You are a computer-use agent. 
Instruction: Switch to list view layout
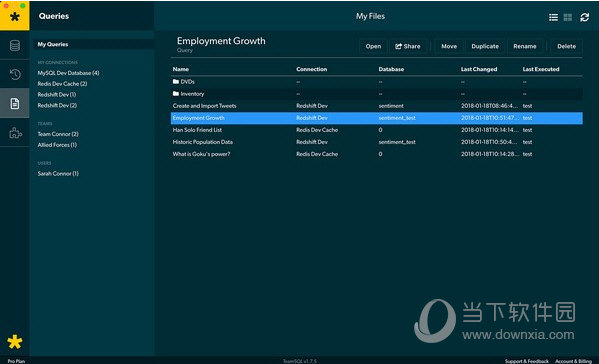(553, 17)
